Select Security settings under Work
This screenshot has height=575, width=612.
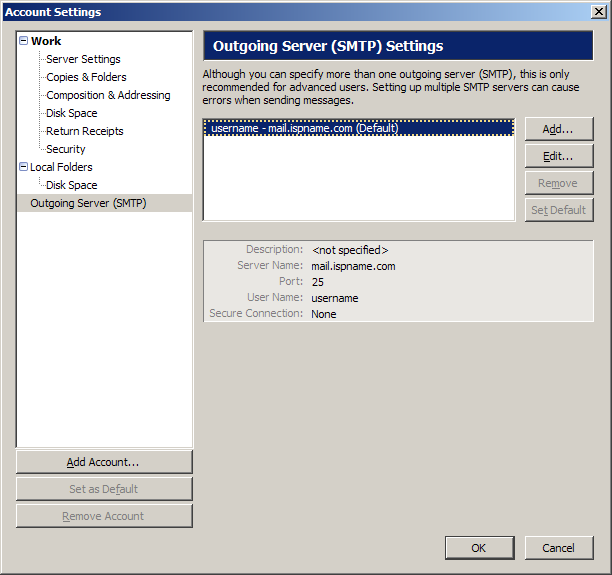(66, 149)
